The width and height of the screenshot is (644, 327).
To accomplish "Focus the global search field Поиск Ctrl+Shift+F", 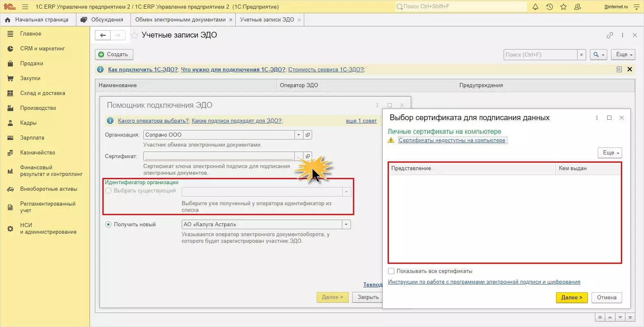I will (x=461, y=7).
